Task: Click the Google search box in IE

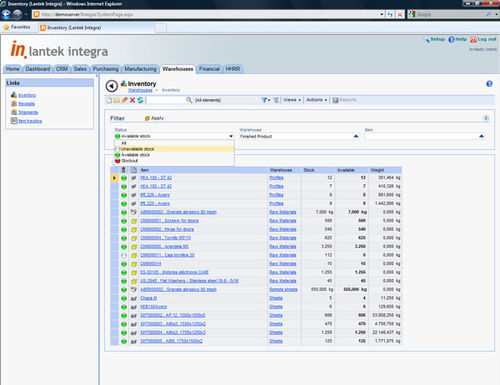Action: coord(450,14)
